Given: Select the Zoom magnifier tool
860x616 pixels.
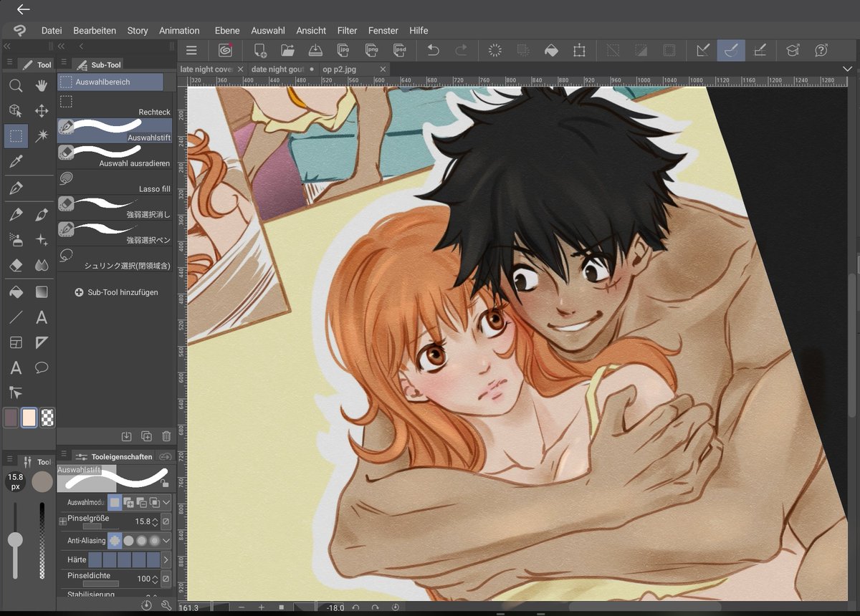Looking at the screenshot, I should pos(16,86).
